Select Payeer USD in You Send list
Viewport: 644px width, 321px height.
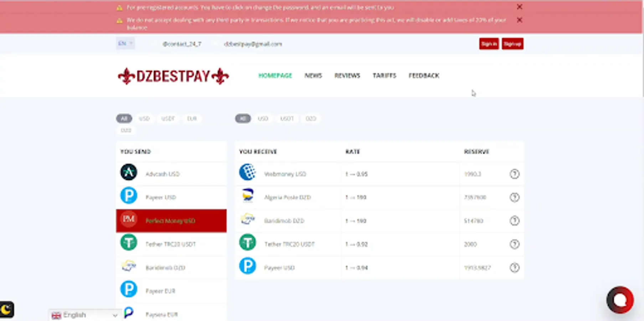(x=171, y=197)
